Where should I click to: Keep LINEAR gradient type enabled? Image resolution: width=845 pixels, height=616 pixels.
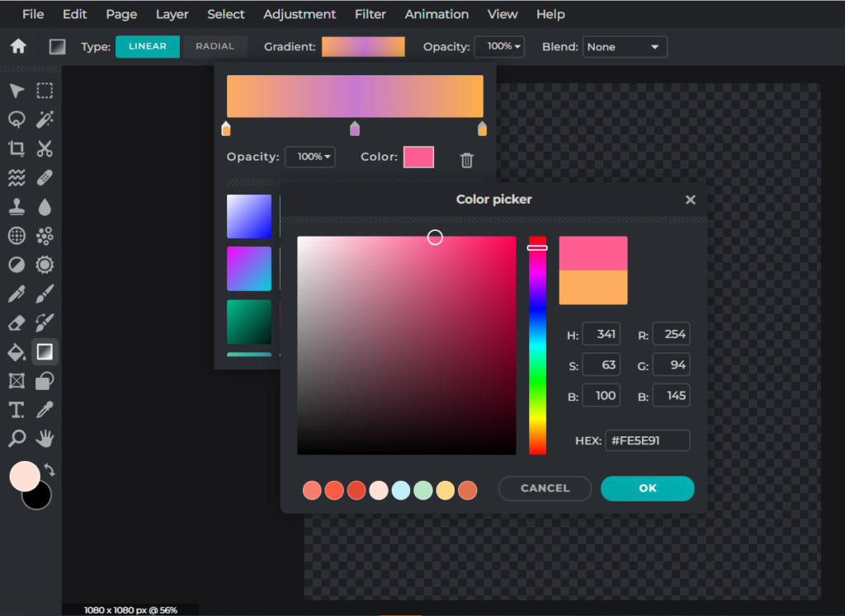(x=148, y=46)
